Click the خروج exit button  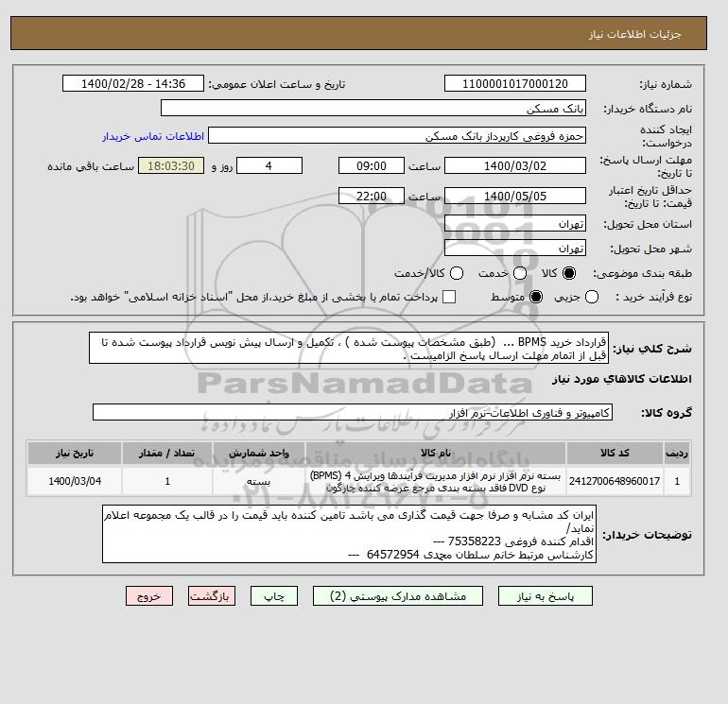pyautogui.click(x=149, y=596)
